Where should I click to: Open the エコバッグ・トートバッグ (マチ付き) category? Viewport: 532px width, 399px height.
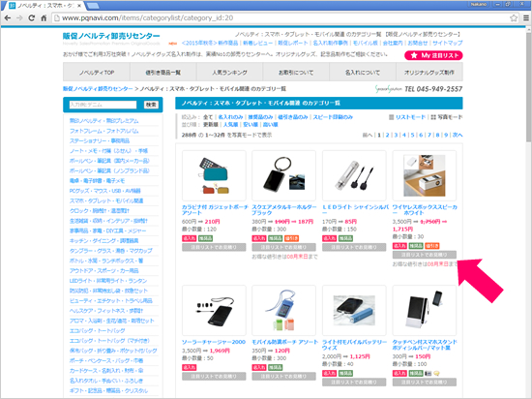[109, 341]
